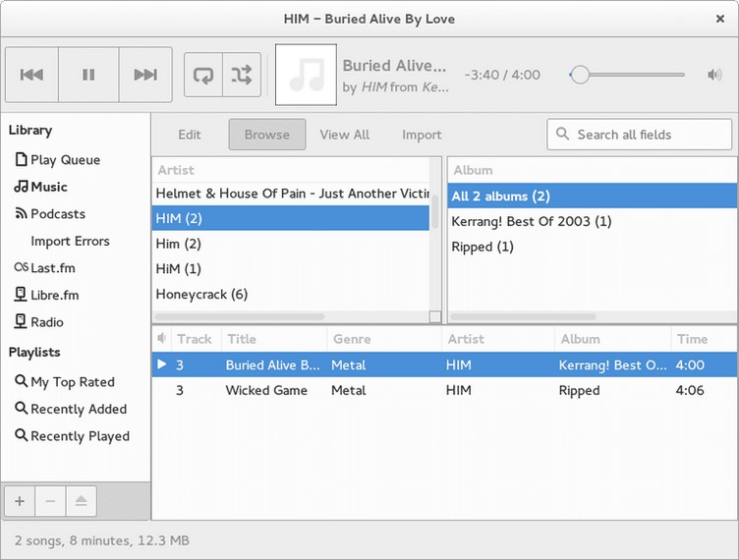Image resolution: width=739 pixels, height=560 pixels.
Task: Sort by Album column in track list
Action: coord(612,339)
